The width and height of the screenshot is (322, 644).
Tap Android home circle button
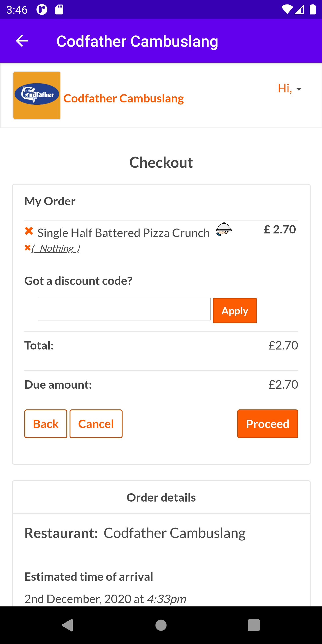[161, 625]
